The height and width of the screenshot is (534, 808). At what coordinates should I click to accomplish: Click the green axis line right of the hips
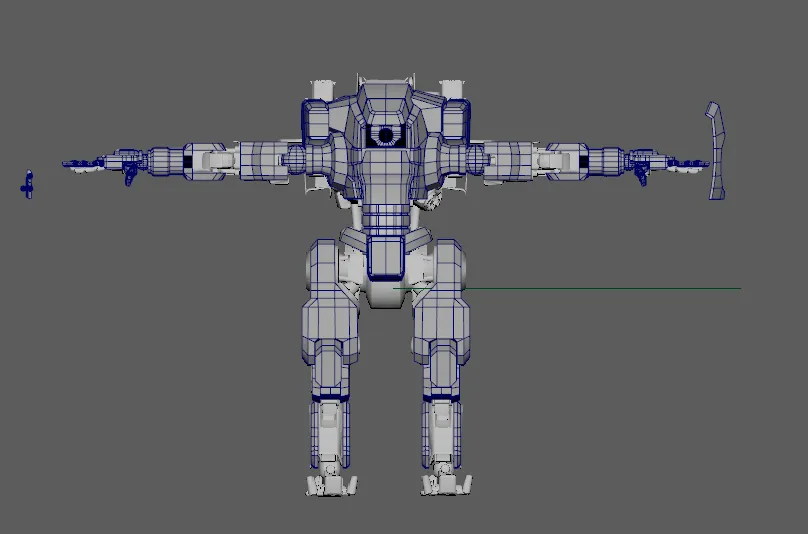[x=600, y=289]
